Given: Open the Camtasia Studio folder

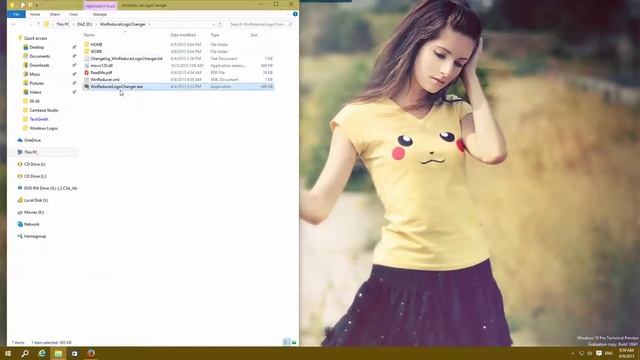Looking at the screenshot, I should point(44,110).
